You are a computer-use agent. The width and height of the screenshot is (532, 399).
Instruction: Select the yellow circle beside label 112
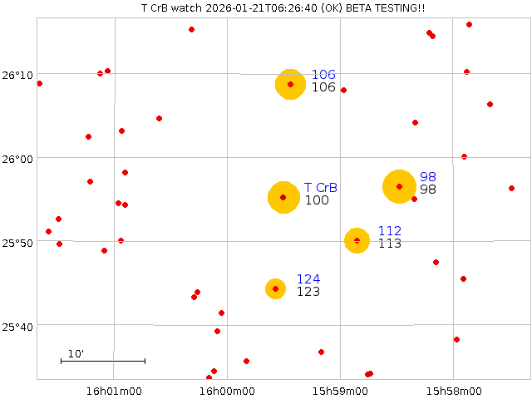click(x=357, y=240)
